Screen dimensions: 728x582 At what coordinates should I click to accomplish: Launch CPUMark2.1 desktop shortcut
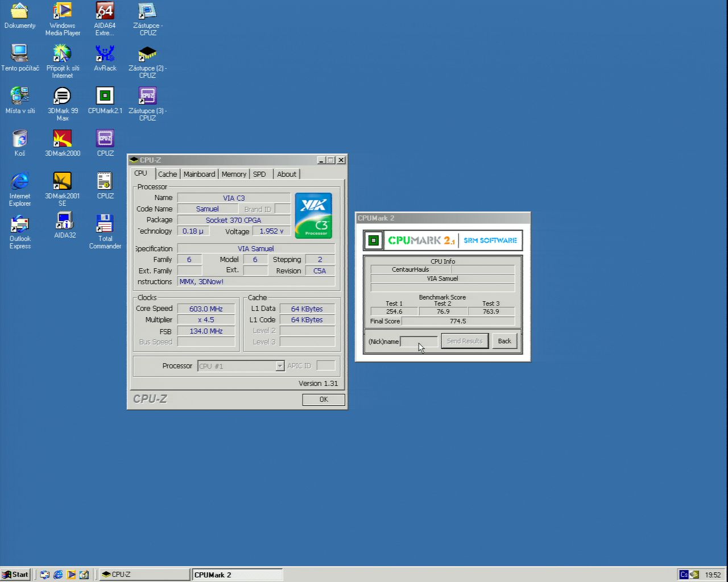(x=105, y=96)
